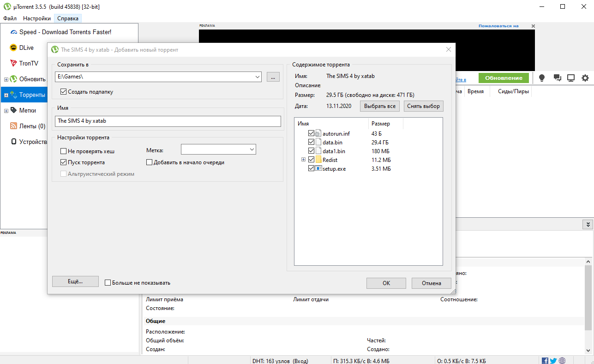Viewport: 594px width, 364px height.
Task: Click the Twitter icon in status bar
Action: click(553, 361)
